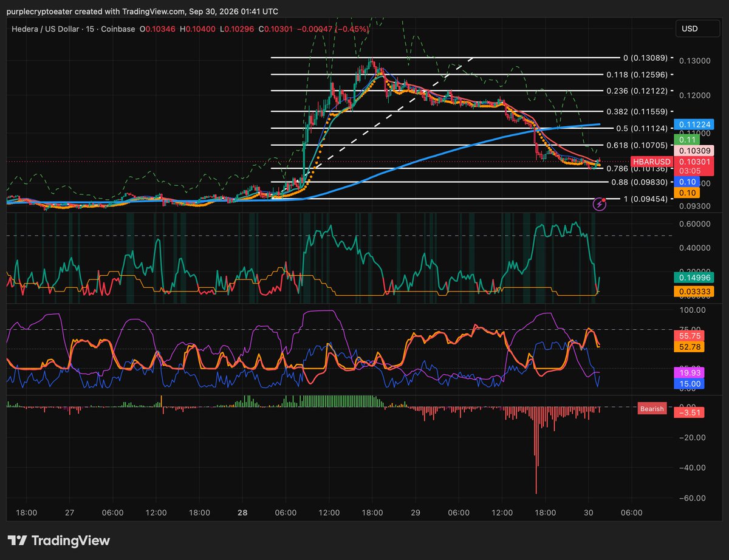The height and width of the screenshot is (560, 729).
Task: Click the Fibonacci label 1 (0.09454)
Action: click(x=645, y=199)
